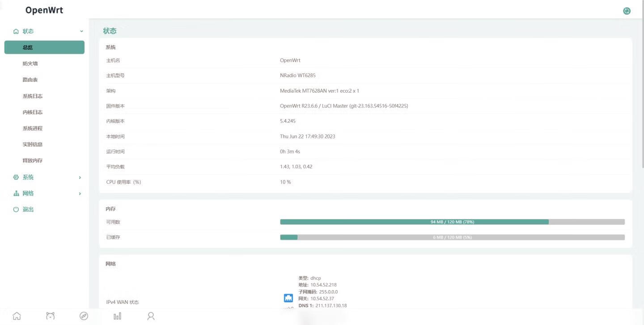Click the 系统 menu label
The width and height of the screenshot is (644, 325).
point(28,177)
